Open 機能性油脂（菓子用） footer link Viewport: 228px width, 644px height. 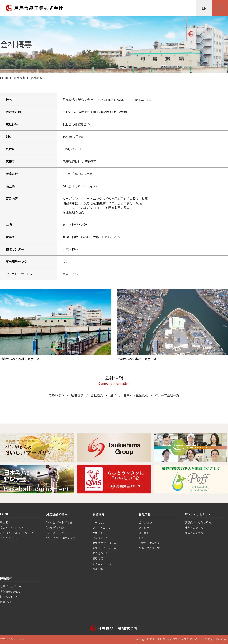pyautogui.click(x=105, y=548)
